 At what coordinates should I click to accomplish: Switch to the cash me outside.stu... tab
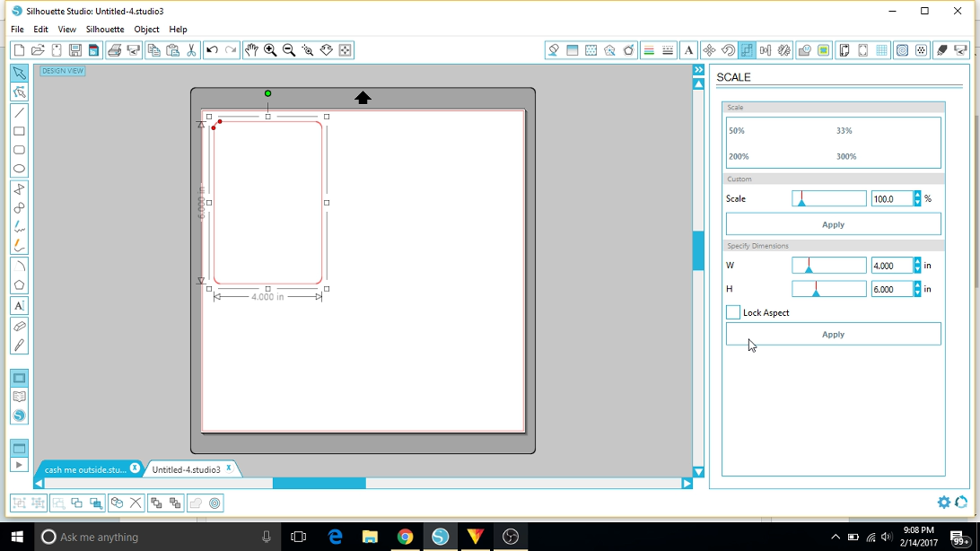pos(85,469)
